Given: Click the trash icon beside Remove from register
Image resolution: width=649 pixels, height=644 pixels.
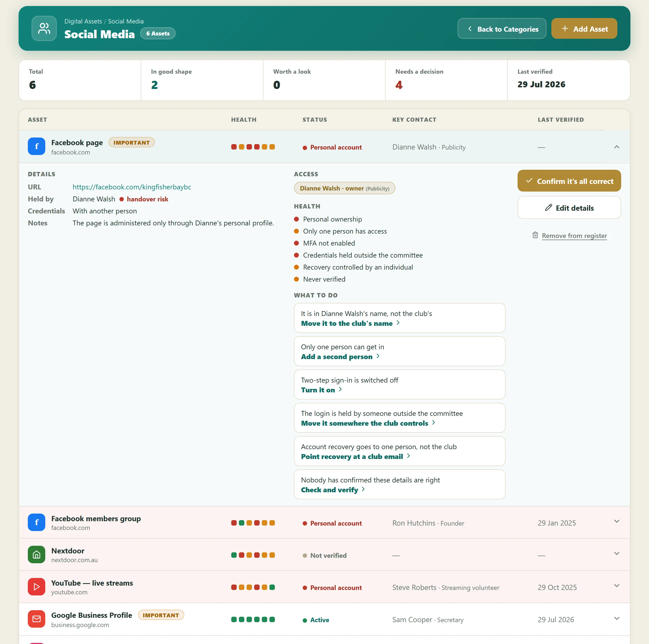Looking at the screenshot, I should pos(535,235).
